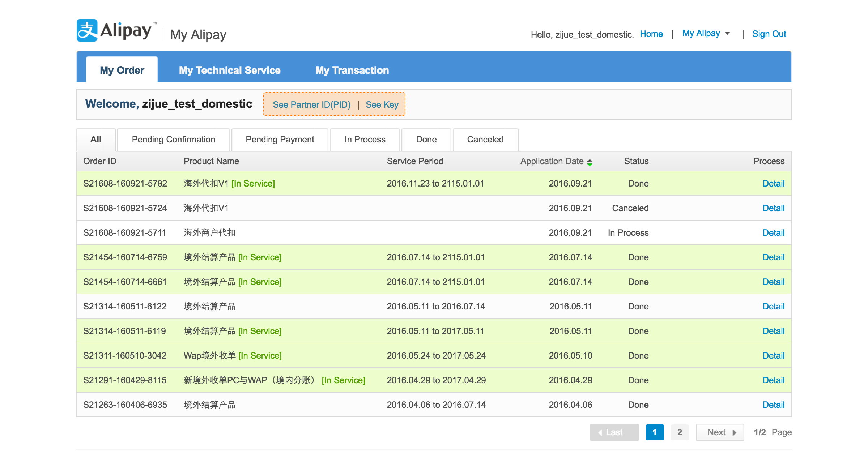
Task: Open My Transaction tab
Action: pyautogui.click(x=352, y=70)
